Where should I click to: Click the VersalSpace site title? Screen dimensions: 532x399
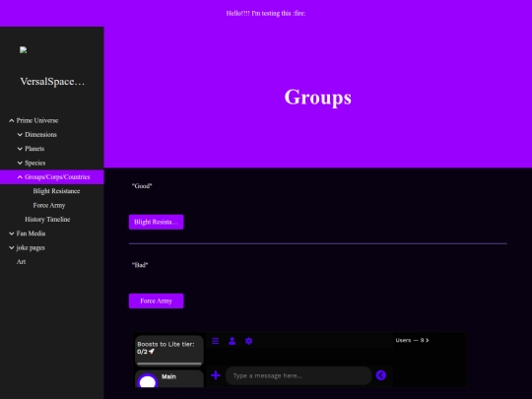click(x=52, y=82)
